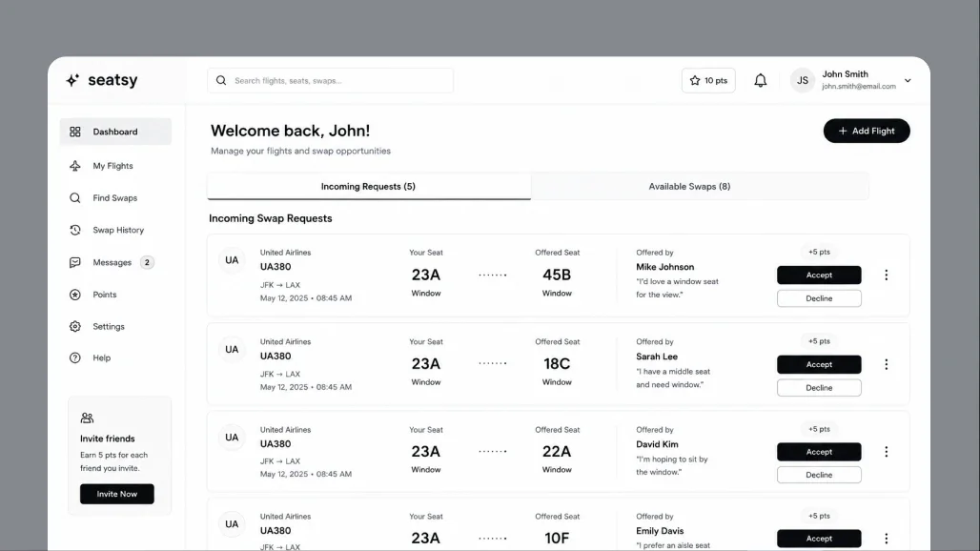Viewport: 980px width, 551px height.
Task: Click UA airline badge in Emily Davis row
Action: pos(232,524)
